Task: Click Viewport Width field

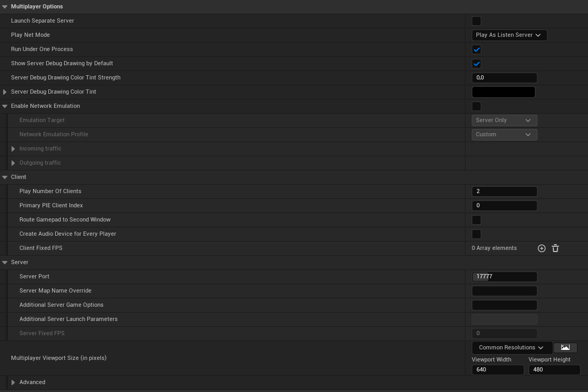Action: tap(498, 369)
